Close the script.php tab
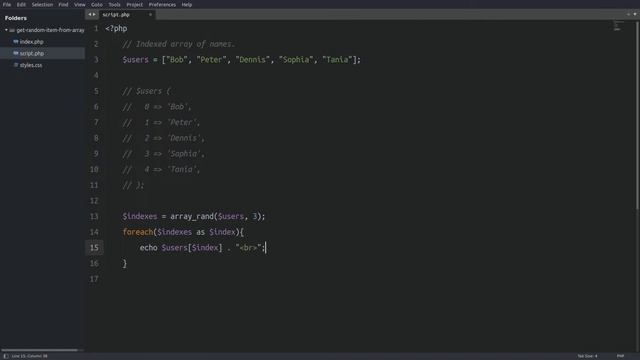Image resolution: width=640 pixels, height=360 pixels. pyautogui.click(x=150, y=15)
